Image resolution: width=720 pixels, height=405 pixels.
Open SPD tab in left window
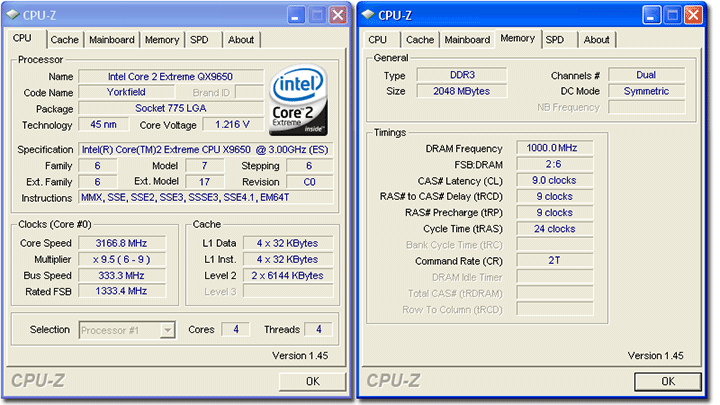click(199, 40)
